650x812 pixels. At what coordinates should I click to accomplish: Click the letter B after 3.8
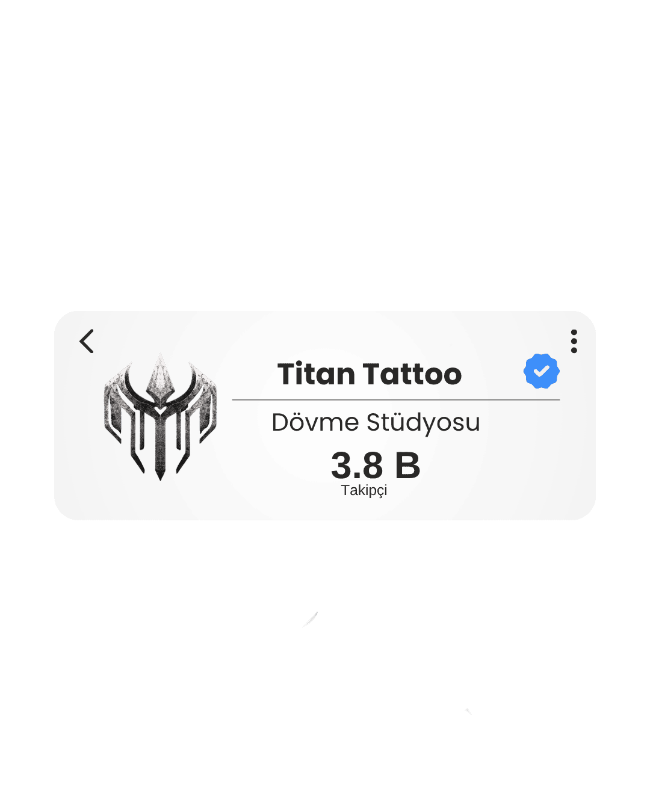click(407, 466)
